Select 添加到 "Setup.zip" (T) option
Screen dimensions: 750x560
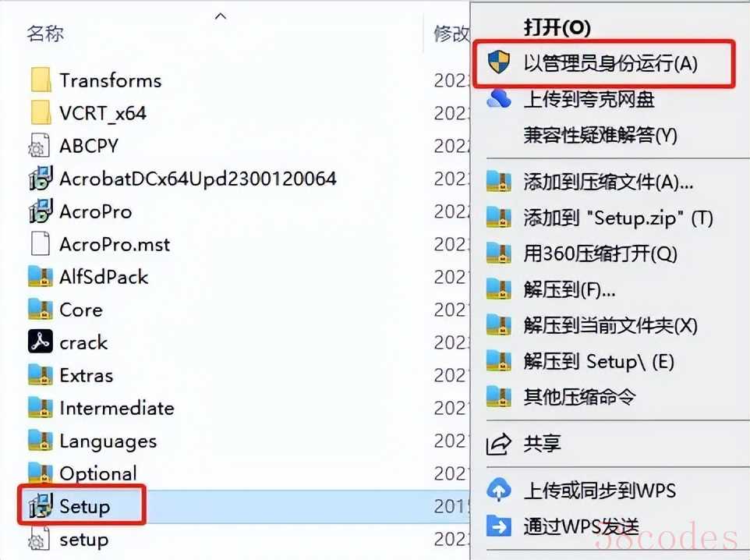(618, 218)
